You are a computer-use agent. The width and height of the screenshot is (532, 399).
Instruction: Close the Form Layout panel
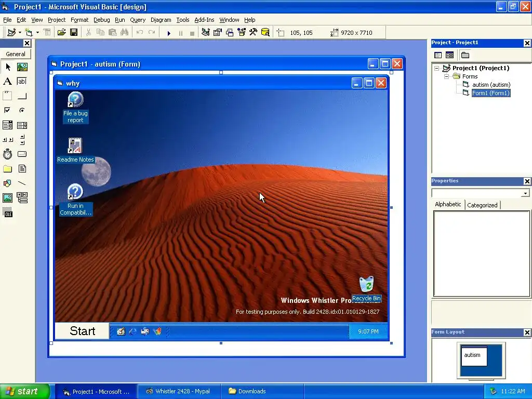[527, 332]
